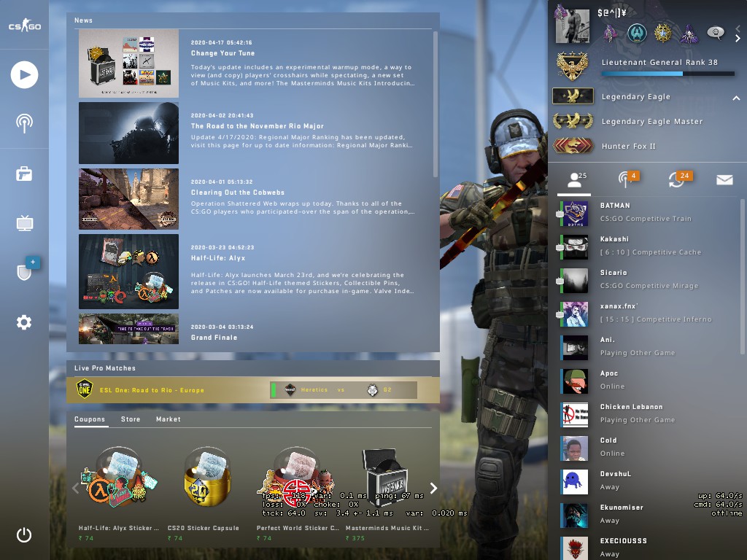Click the Change Your Tune news thumbnail
Image resolution: width=747 pixels, height=560 pixels.
128,63
